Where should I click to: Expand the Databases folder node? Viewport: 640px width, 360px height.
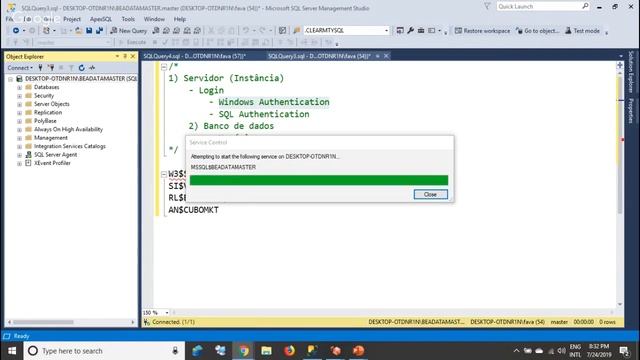19,87
